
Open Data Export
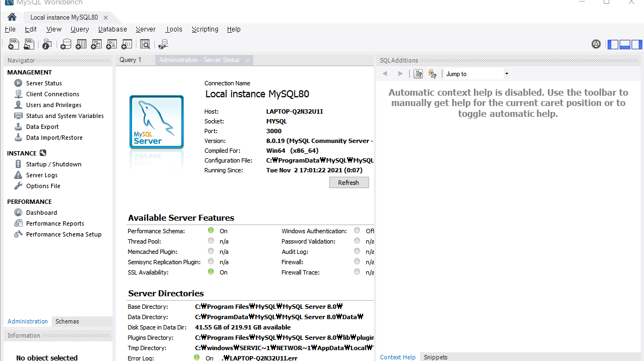(42, 127)
